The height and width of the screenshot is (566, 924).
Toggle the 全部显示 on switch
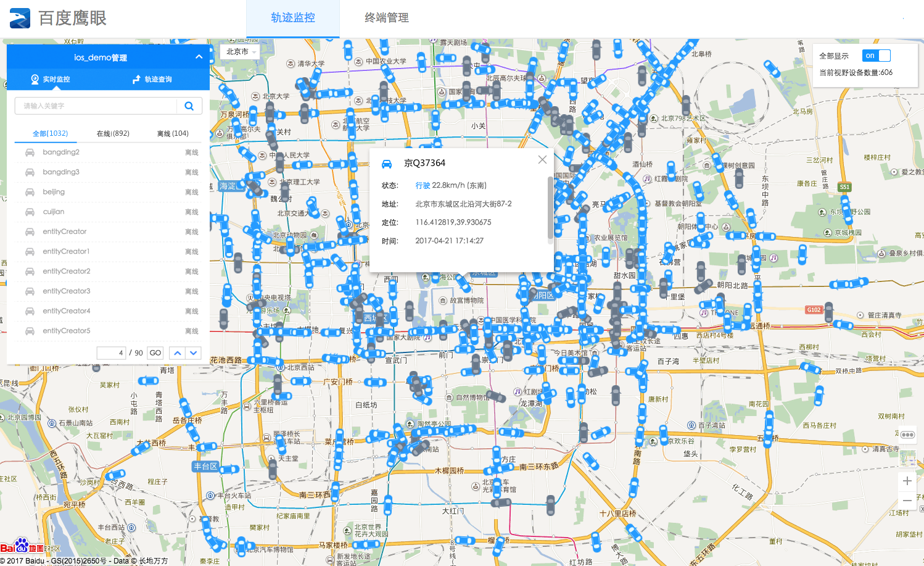(x=876, y=56)
